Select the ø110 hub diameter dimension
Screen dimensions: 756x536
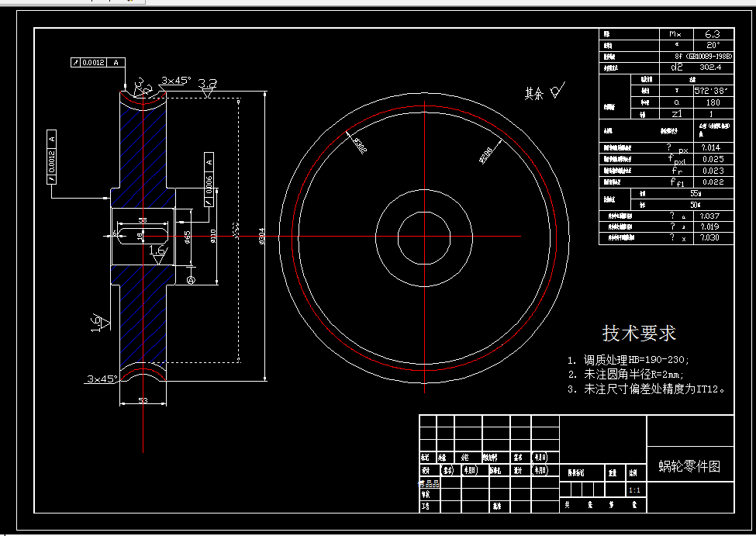tap(213, 236)
